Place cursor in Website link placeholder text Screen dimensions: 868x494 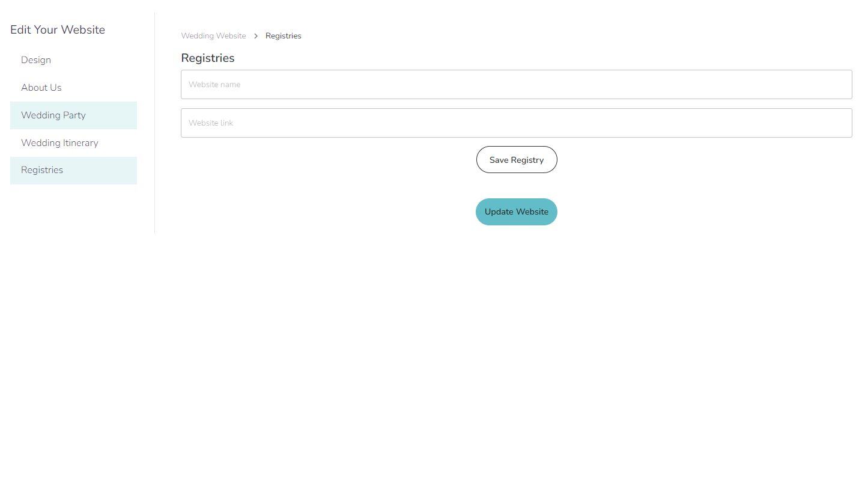[x=211, y=123]
